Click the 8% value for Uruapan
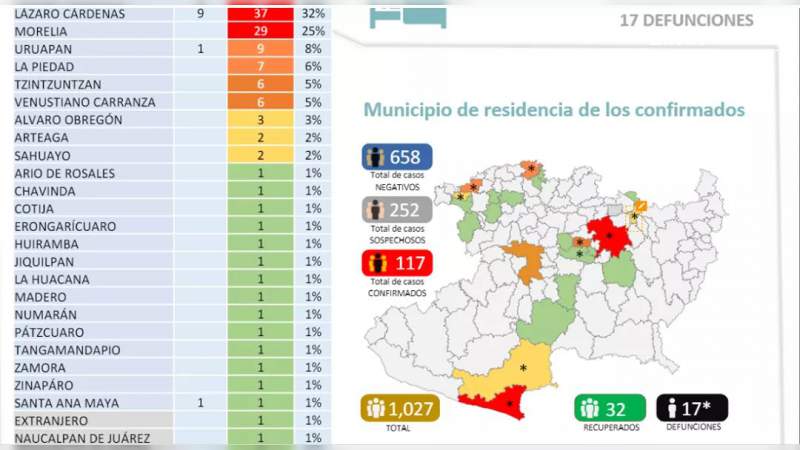The height and width of the screenshot is (450, 800). [x=313, y=49]
